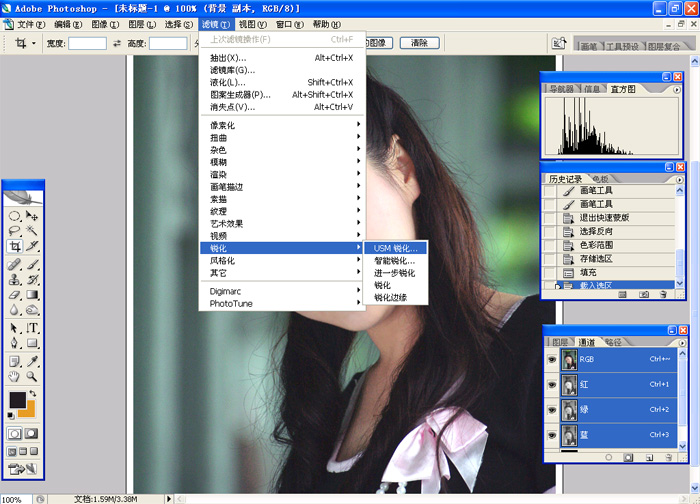This screenshot has width=700, height=504.
Task: Select the Move tool in toolbox
Action: tap(32, 217)
